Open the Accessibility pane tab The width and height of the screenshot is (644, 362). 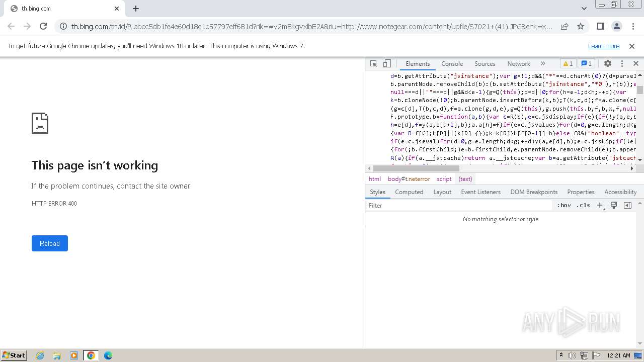[x=620, y=192]
